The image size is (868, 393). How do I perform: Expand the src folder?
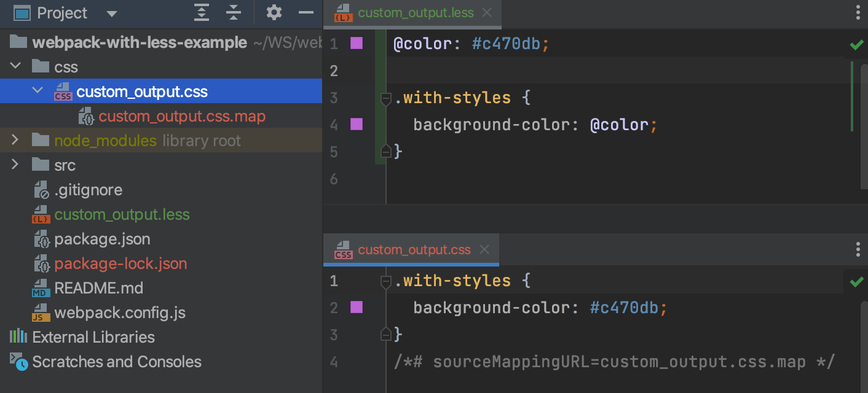pyautogui.click(x=14, y=165)
